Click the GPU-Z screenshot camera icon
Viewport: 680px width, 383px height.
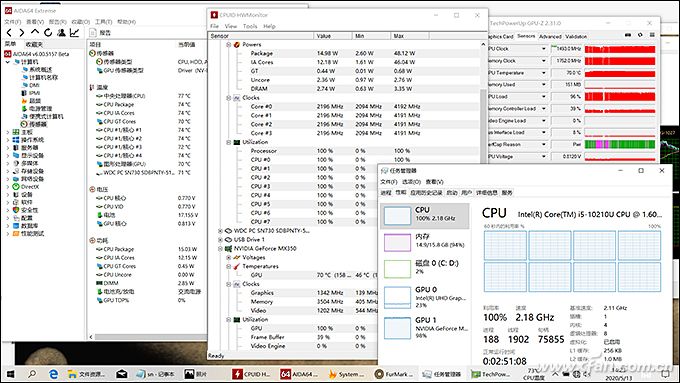click(x=628, y=35)
